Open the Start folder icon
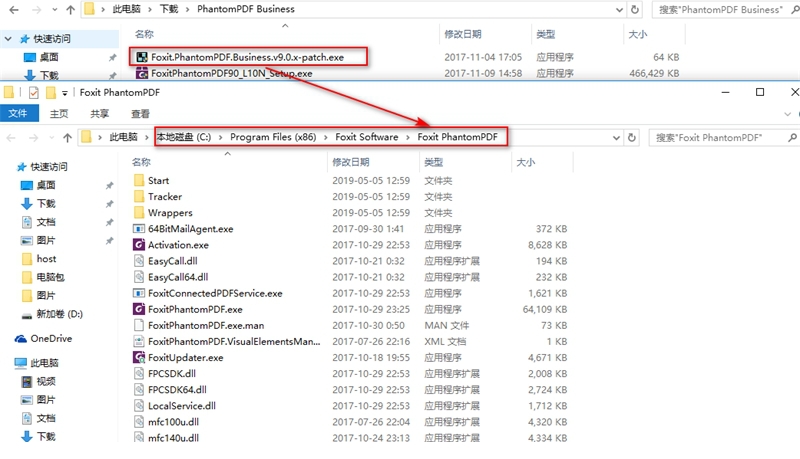This screenshot has width=800, height=459. click(x=139, y=180)
